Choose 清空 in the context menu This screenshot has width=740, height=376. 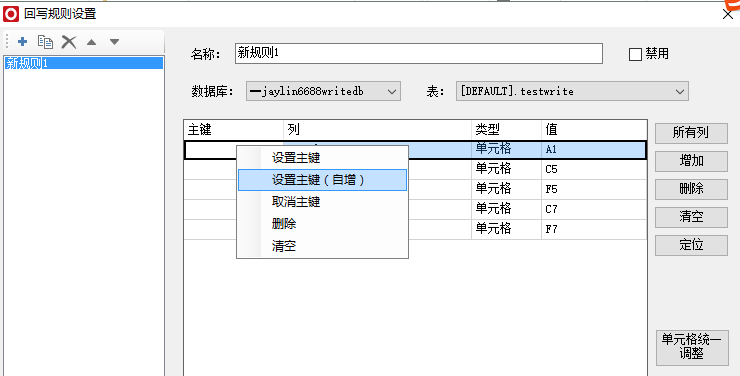click(322, 246)
